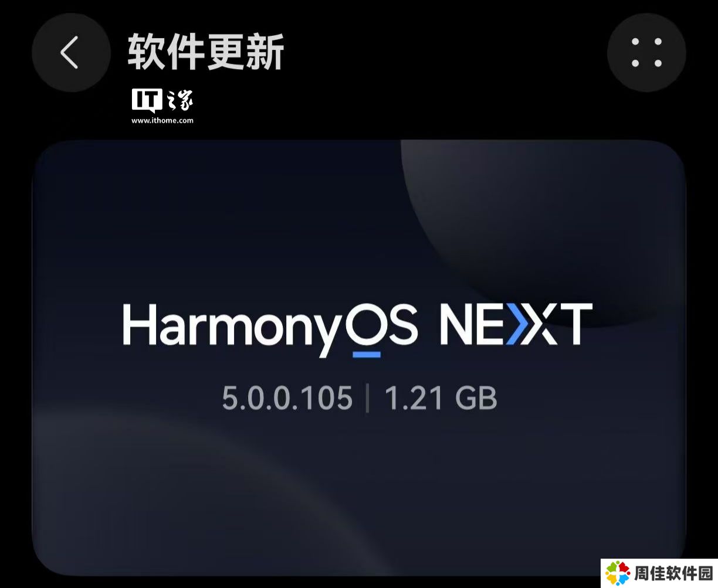Open the four-dot more options menu

646,53
